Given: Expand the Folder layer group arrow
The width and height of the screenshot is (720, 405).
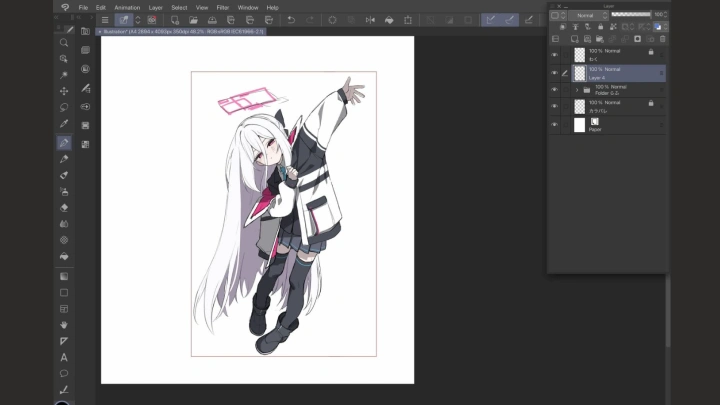Looking at the screenshot, I should [576, 90].
